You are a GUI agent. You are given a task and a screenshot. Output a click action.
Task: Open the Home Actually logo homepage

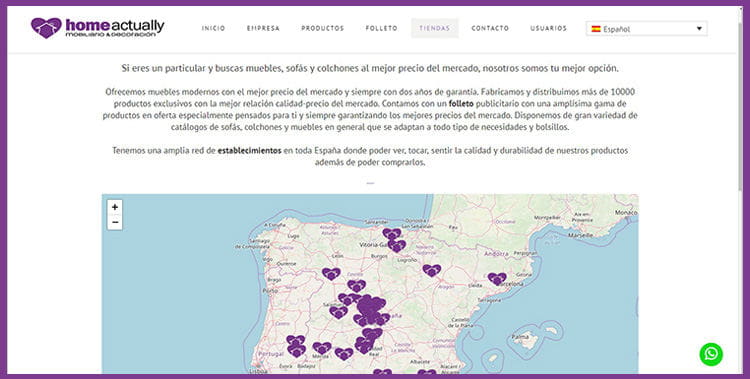pos(98,28)
